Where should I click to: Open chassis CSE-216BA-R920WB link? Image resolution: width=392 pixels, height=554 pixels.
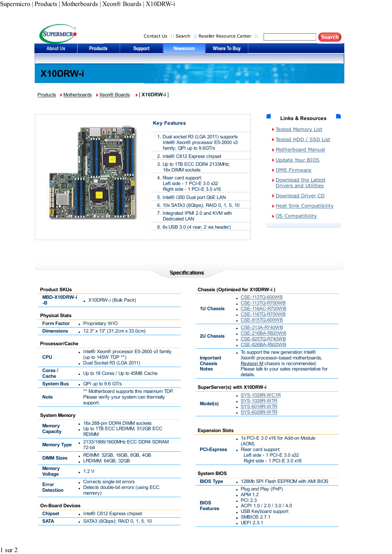[x=263, y=333]
